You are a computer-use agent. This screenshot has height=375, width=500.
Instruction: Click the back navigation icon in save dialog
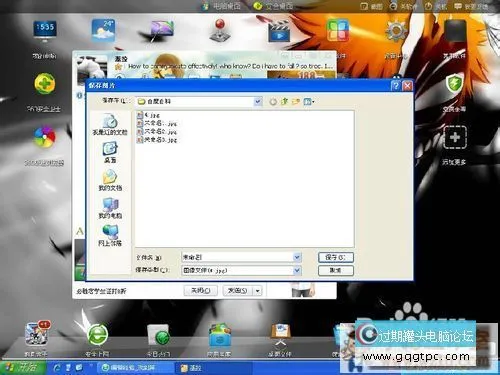(x=273, y=101)
